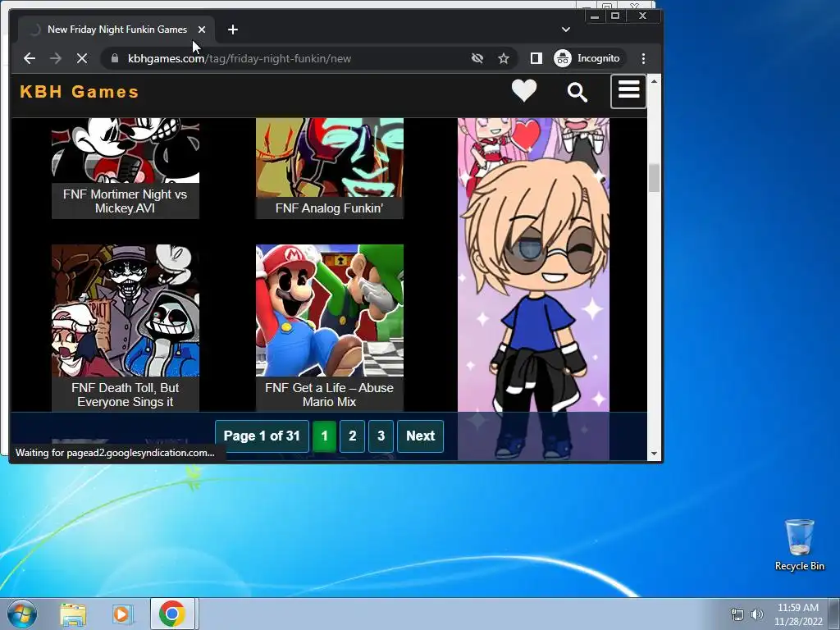Click the KBH Games logo
This screenshot has width=840, height=630.
tap(80, 92)
